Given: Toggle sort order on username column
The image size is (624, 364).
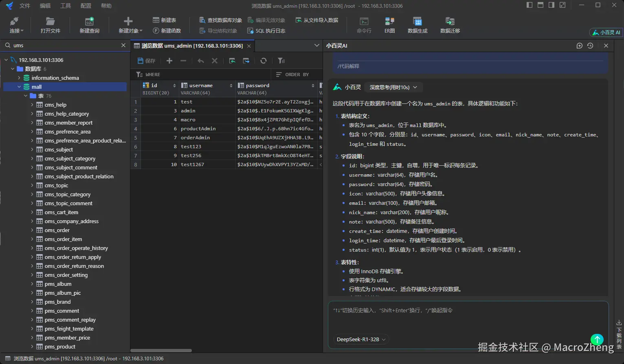Looking at the screenshot, I should pyautogui.click(x=231, y=86).
